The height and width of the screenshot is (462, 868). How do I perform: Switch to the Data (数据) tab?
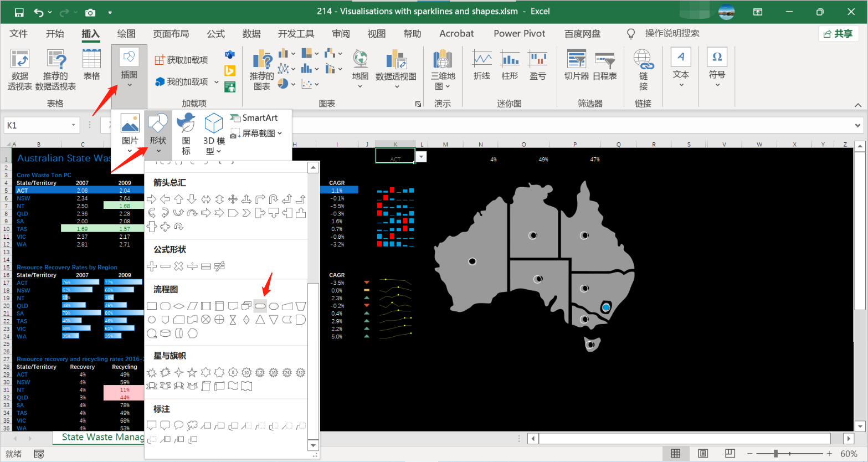251,33
